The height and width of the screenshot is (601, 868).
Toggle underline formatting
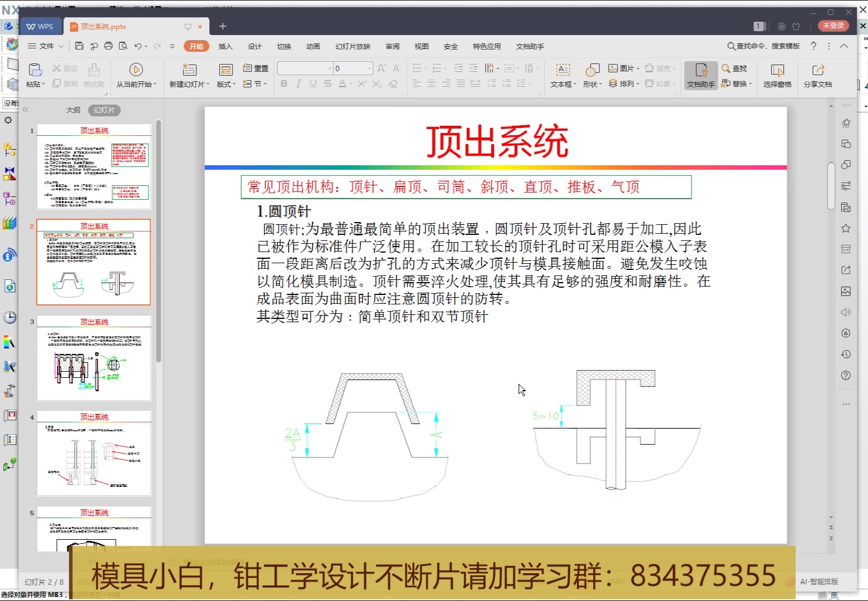[x=313, y=83]
